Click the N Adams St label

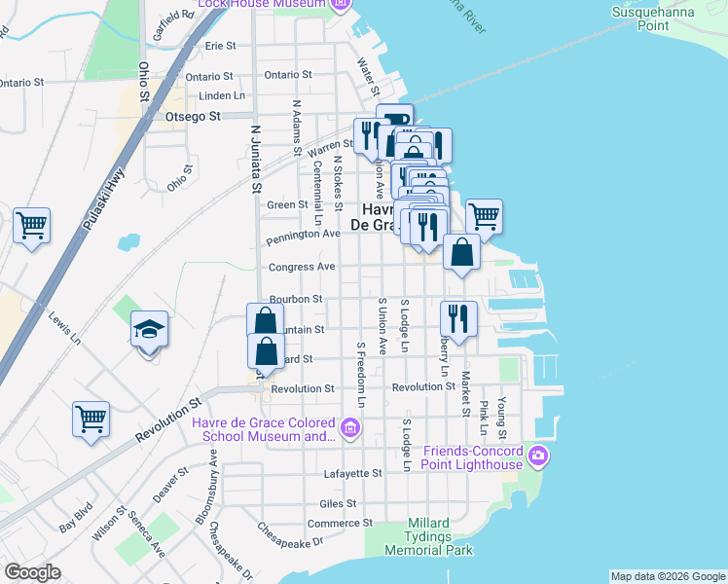[x=297, y=128]
